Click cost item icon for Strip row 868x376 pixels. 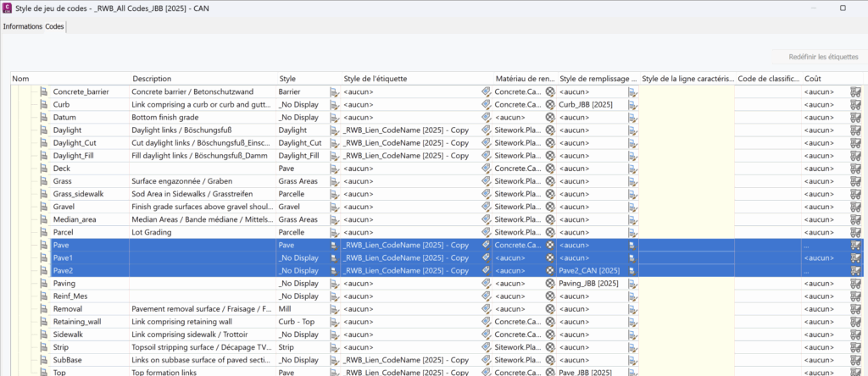tap(856, 348)
